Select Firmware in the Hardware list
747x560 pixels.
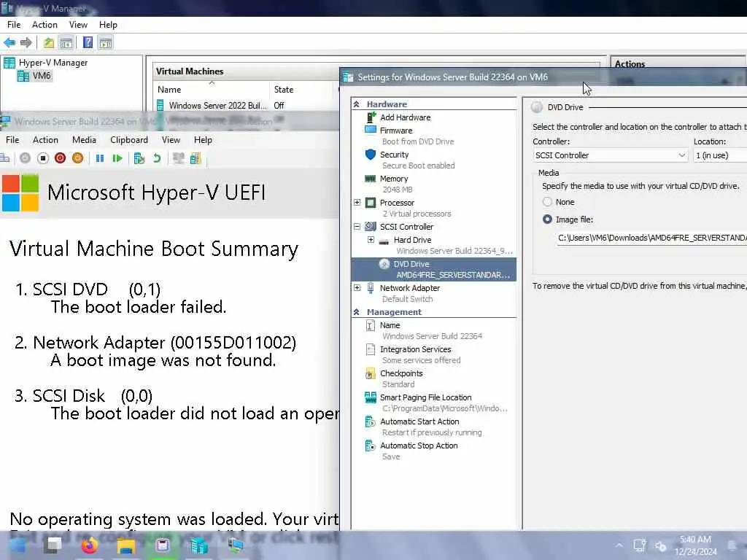click(396, 131)
